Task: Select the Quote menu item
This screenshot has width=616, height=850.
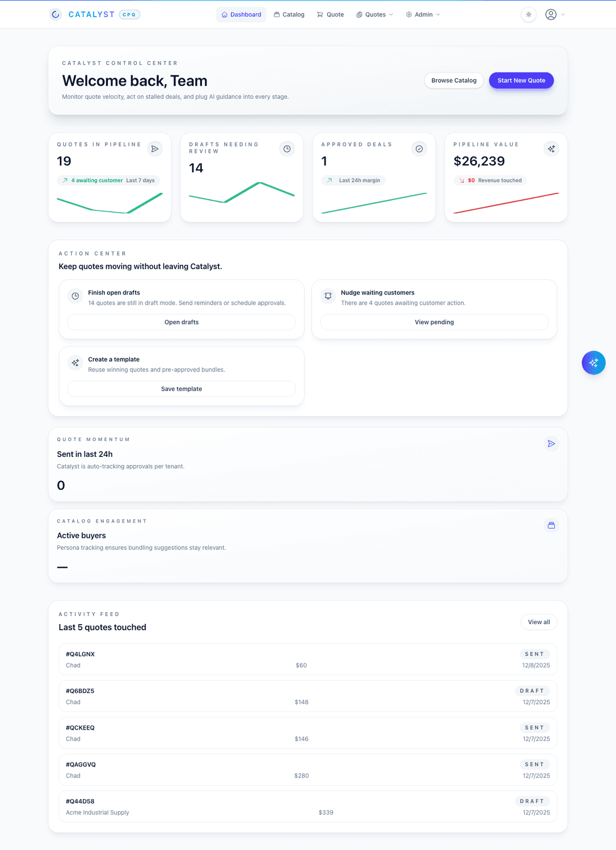Action: pyautogui.click(x=330, y=14)
